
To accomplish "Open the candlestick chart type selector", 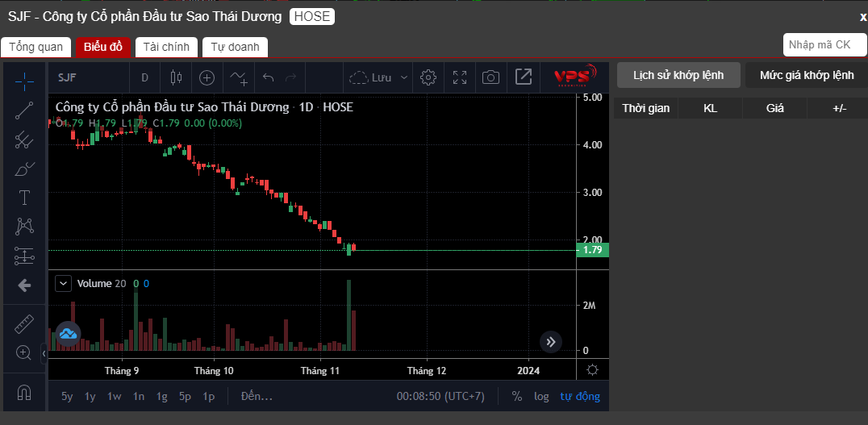I will [x=176, y=77].
